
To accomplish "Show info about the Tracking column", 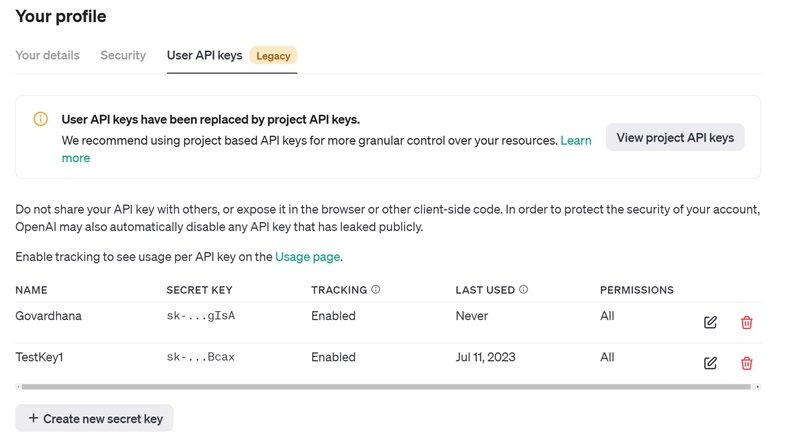I will [376, 289].
